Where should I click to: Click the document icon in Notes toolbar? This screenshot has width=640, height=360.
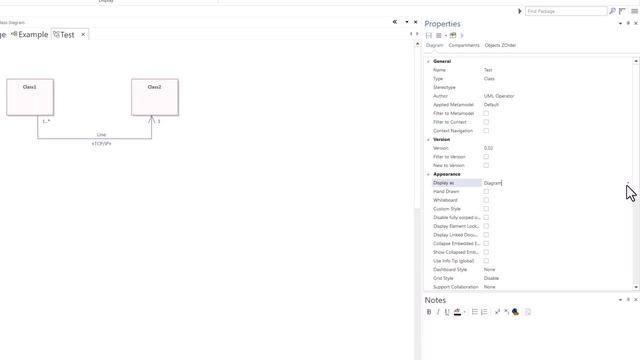click(x=528, y=312)
